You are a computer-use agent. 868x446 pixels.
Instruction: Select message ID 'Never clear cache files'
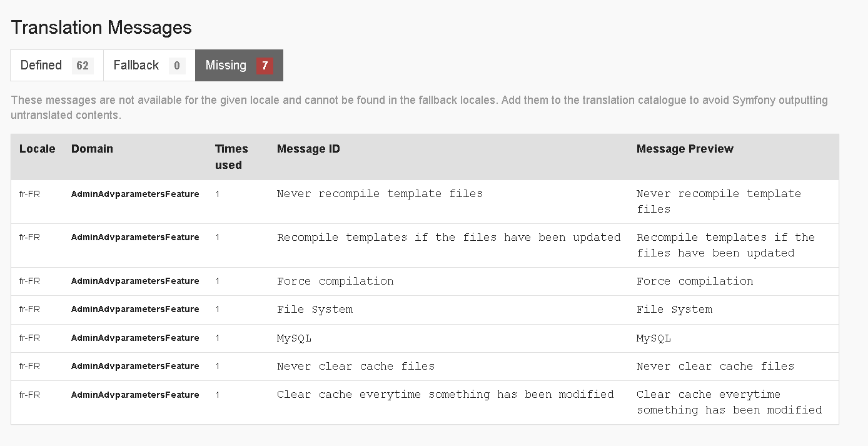[x=355, y=367]
